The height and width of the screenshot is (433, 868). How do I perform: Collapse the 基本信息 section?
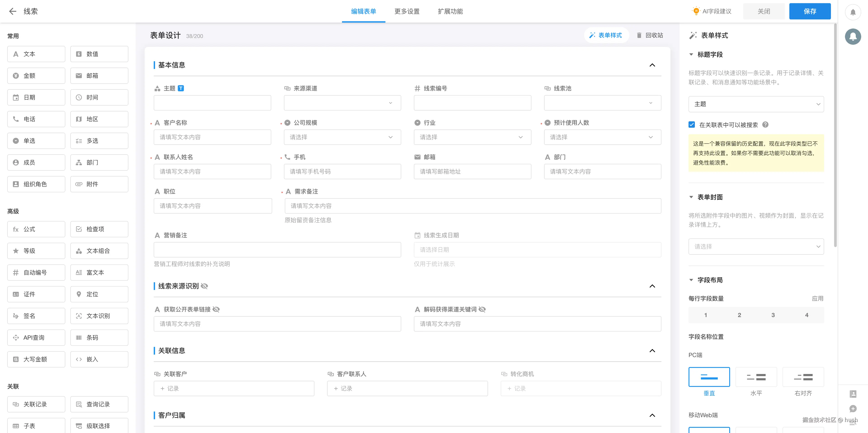click(652, 65)
